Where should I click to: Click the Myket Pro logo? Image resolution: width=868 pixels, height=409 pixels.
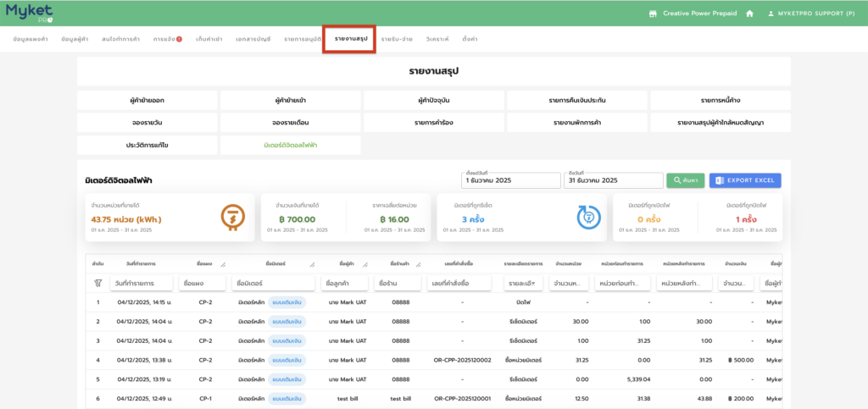[31, 13]
